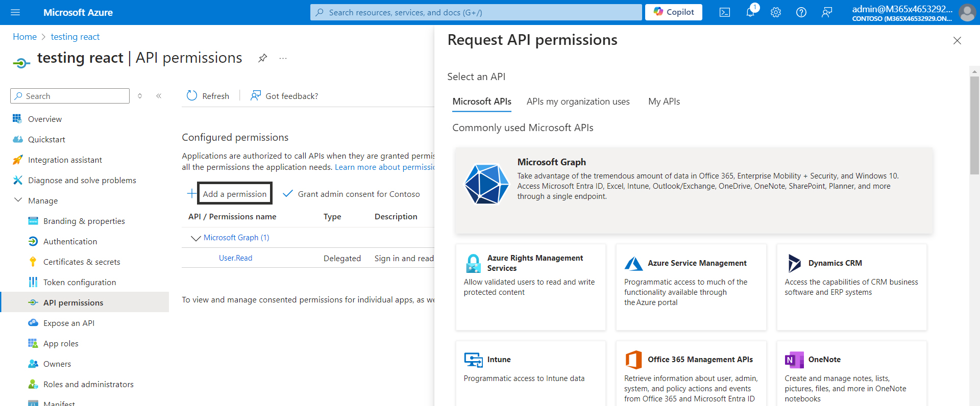Click the Expose an API cloud icon
This screenshot has height=406, width=980.
[x=33, y=323]
